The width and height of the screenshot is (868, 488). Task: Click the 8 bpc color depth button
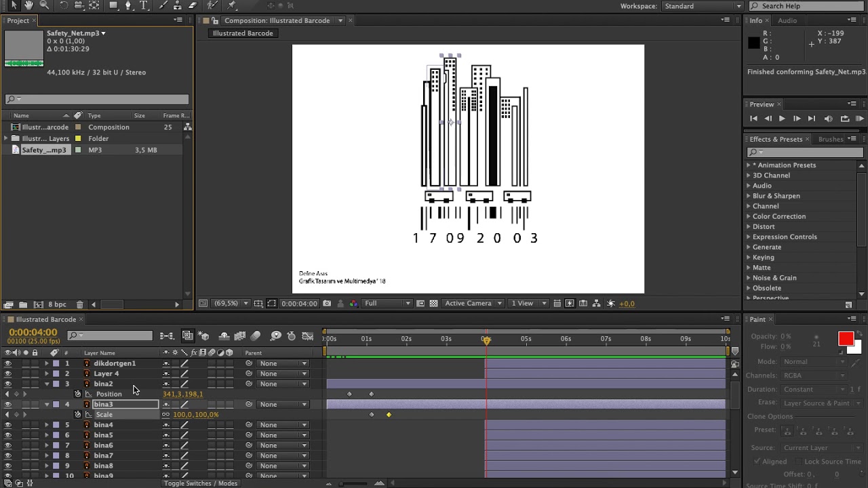click(57, 305)
